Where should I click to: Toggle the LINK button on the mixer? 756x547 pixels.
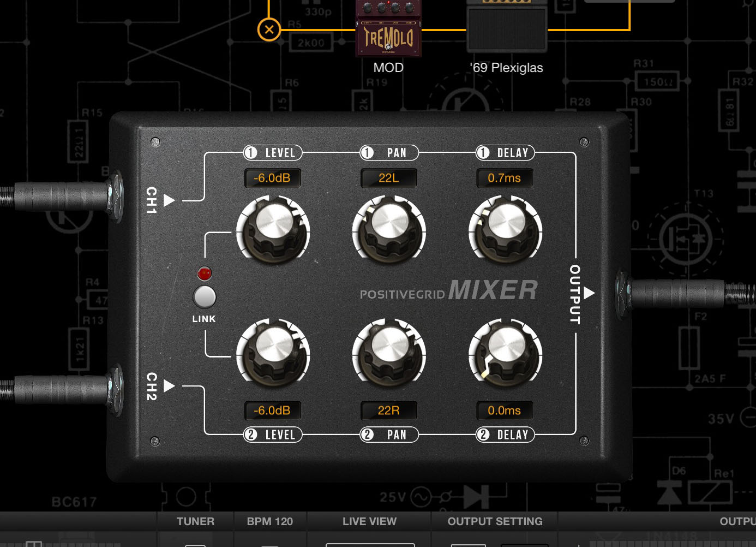coord(205,297)
